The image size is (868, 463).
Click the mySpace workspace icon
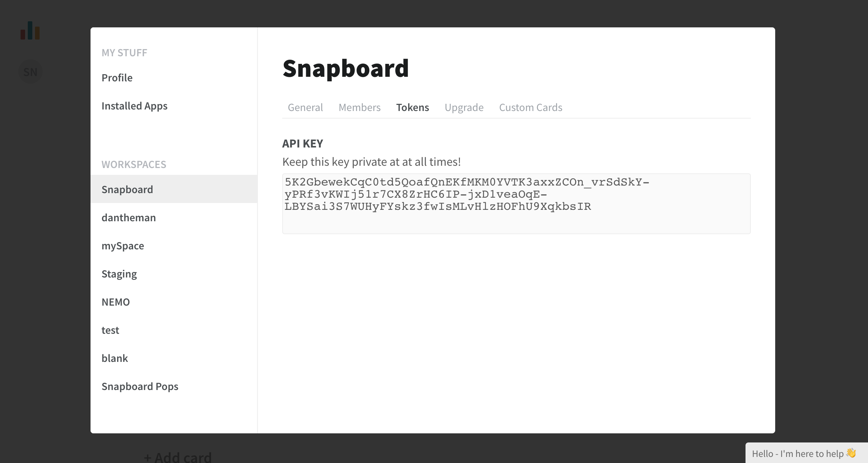122,246
